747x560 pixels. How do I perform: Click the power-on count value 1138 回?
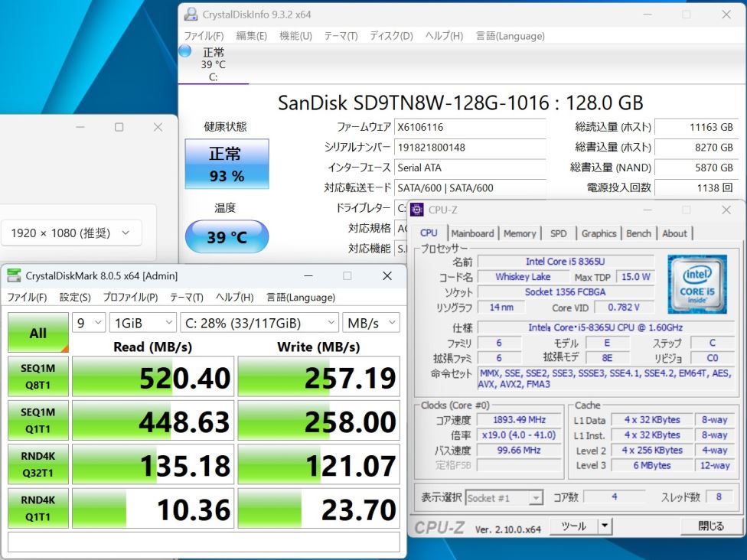tap(696, 187)
